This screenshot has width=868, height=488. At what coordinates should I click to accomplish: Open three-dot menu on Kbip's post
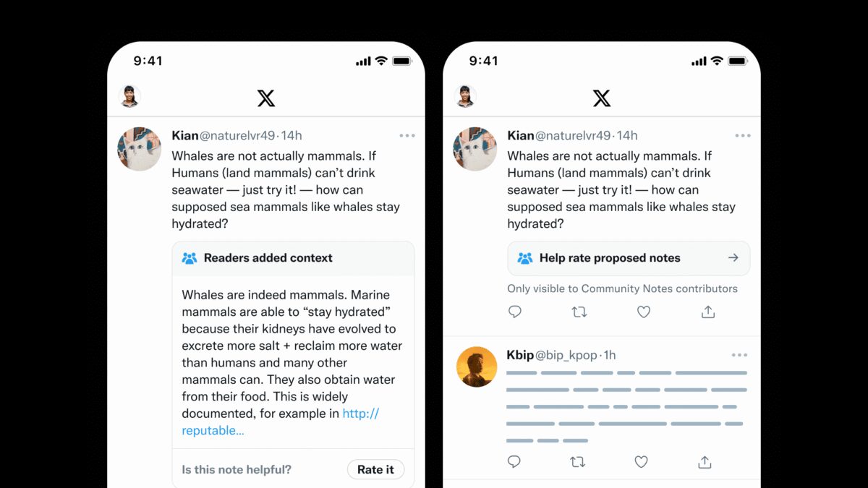coord(739,355)
